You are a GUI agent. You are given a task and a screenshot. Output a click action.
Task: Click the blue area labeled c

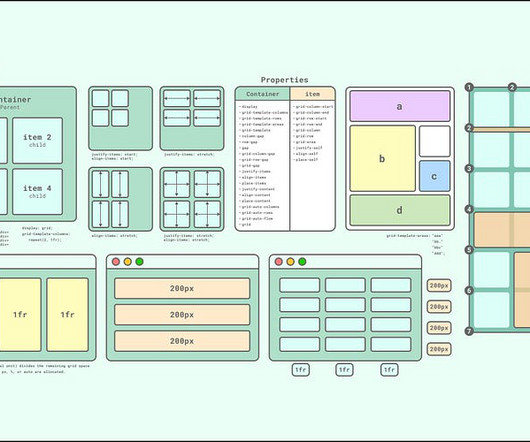(435, 176)
